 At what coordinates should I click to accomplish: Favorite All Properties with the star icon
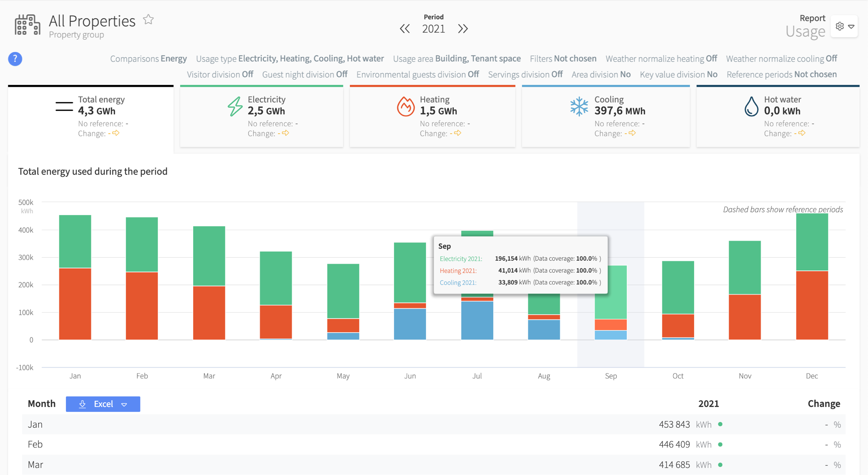point(148,20)
